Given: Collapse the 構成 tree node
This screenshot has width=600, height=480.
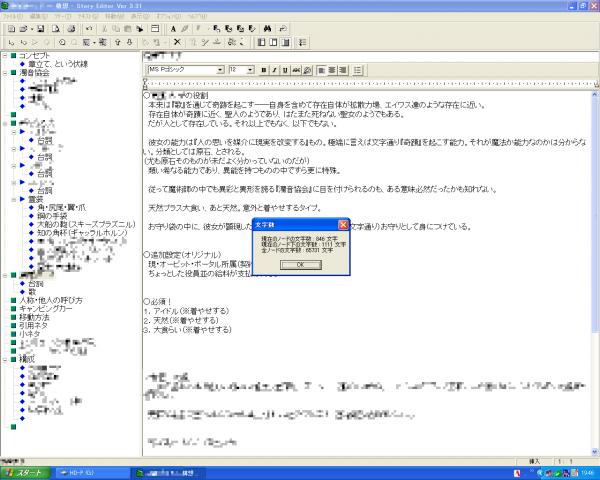Looking at the screenshot, I should pyautogui.click(x=5, y=359).
